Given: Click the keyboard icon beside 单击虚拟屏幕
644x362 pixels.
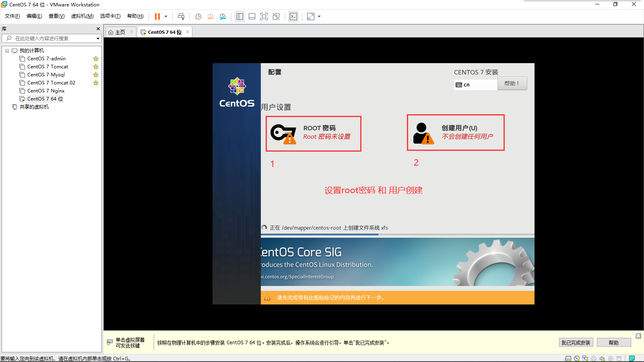Looking at the screenshot, I should (110, 342).
